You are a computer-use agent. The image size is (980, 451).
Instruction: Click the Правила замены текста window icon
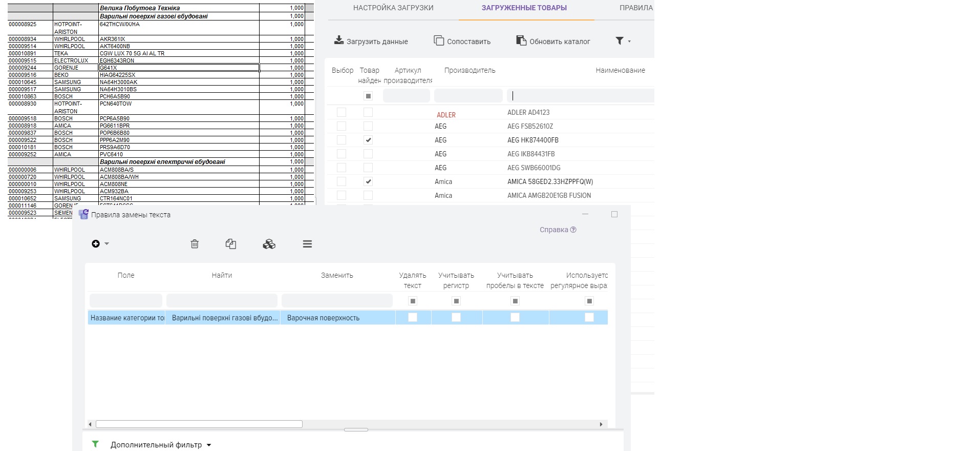point(83,214)
